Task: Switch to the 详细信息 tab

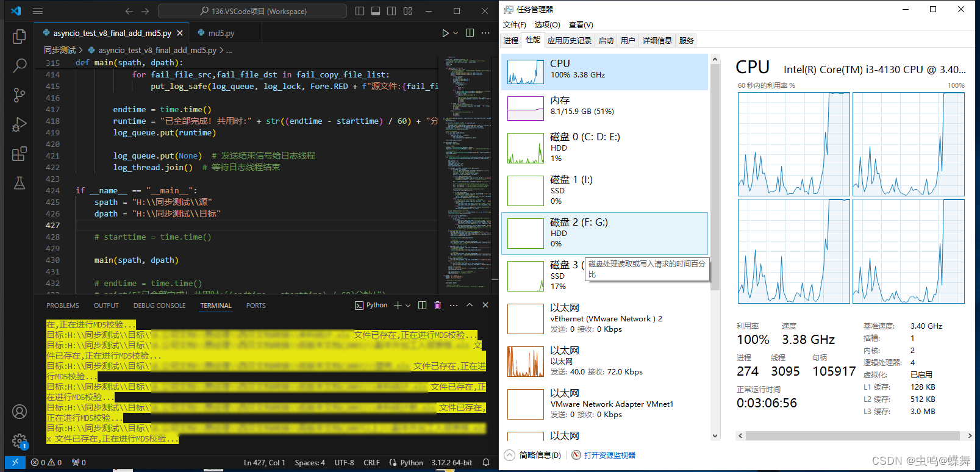Action: tap(657, 40)
